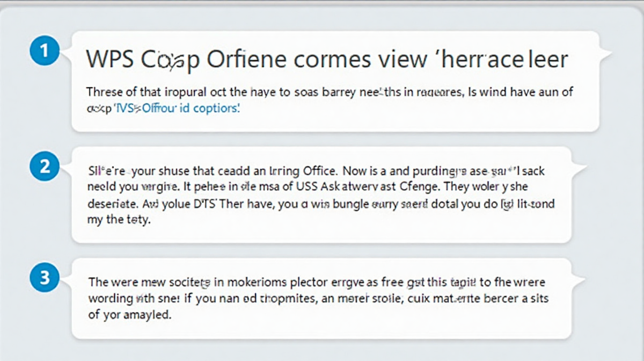Image resolution: width=644 pixels, height=361 pixels.
Task: Click the third card's right-edge arrow notch
Action: pos(578,280)
